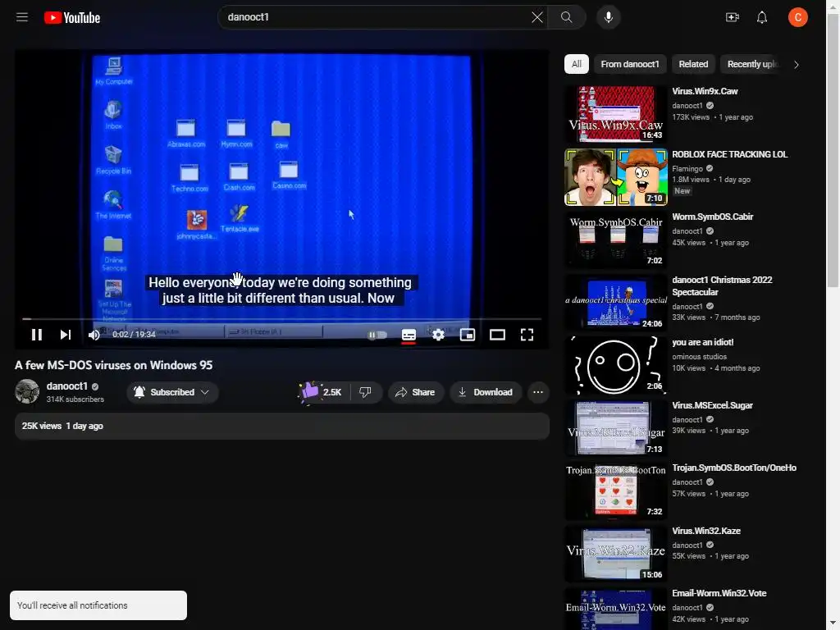Image resolution: width=840 pixels, height=630 pixels.
Task: Open the Create video camera icon
Action: tap(733, 17)
